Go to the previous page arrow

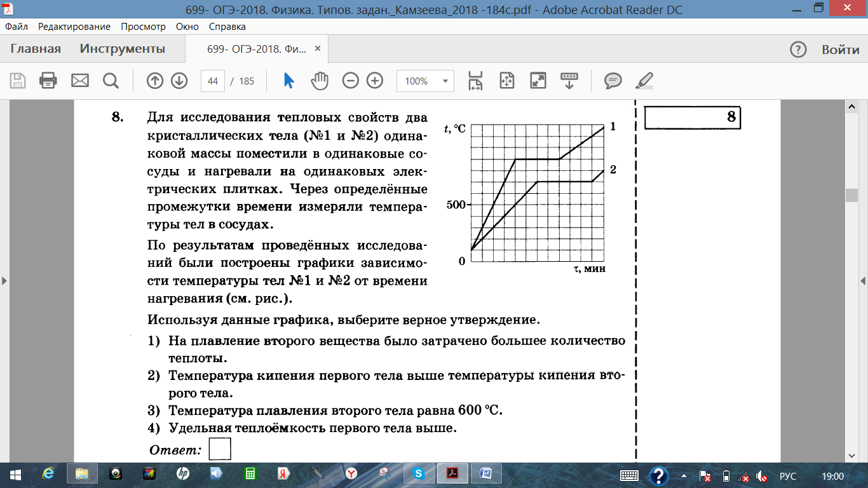pos(155,81)
